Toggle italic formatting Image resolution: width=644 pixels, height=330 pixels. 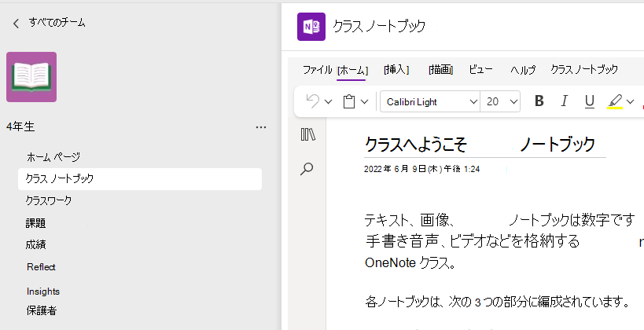565,101
